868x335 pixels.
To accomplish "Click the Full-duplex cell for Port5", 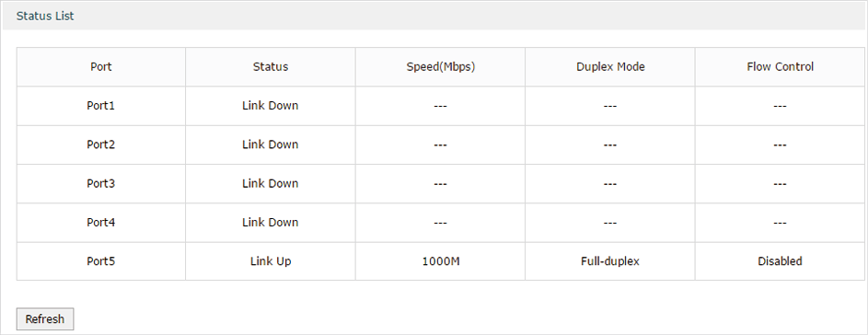I will coord(610,260).
